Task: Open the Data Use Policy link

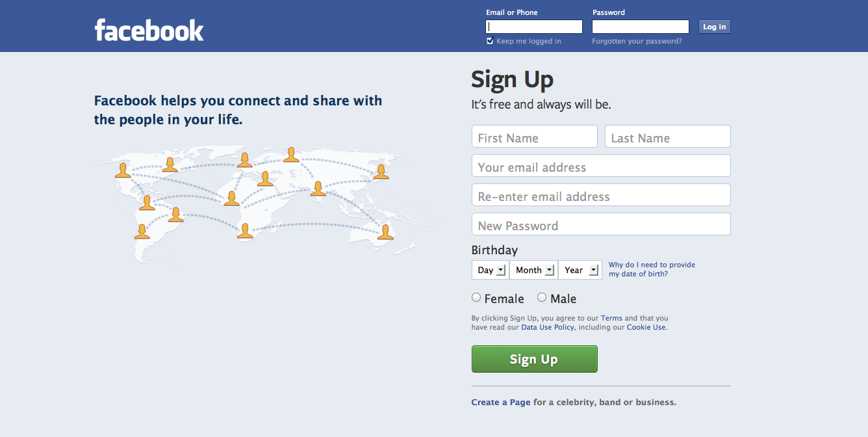Action: pyautogui.click(x=548, y=327)
